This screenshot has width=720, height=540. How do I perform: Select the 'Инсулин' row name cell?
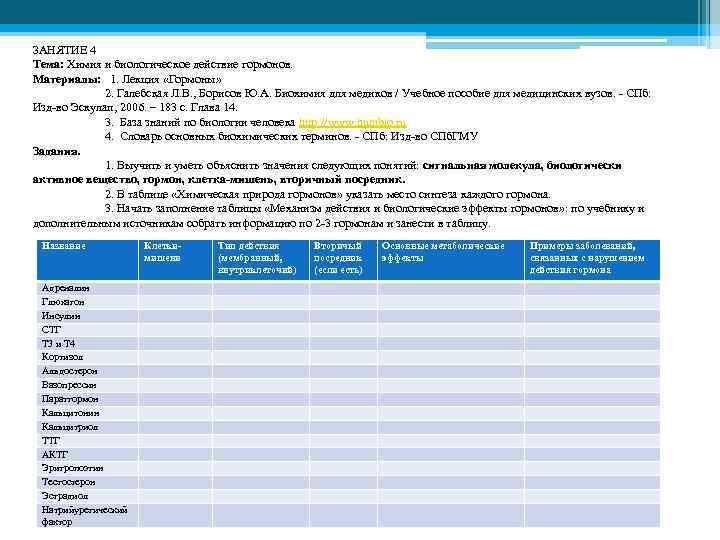point(87,316)
